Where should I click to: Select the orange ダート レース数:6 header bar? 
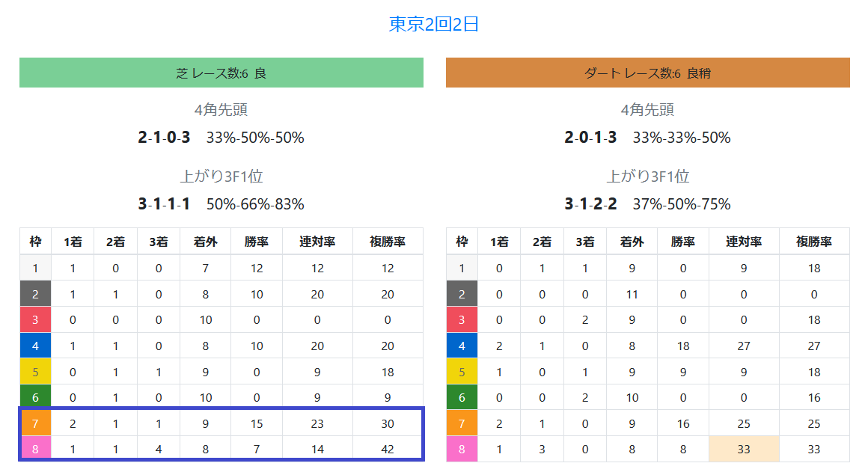tap(648, 73)
